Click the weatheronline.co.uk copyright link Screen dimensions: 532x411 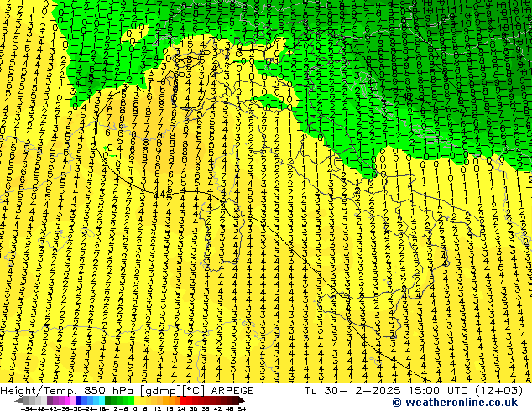[455, 402]
